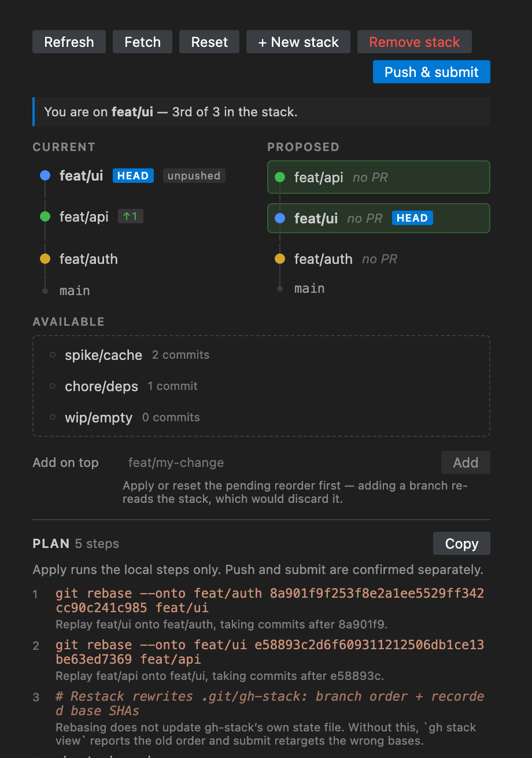Click the 'Rebasing does not update gh-stack' explanation
The width and height of the screenshot is (532, 758).
[266, 734]
